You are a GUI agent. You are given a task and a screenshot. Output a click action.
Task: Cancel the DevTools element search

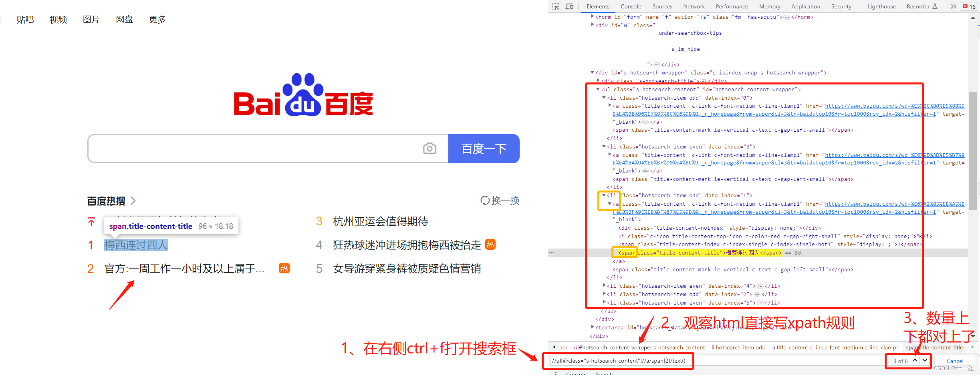coord(955,361)
